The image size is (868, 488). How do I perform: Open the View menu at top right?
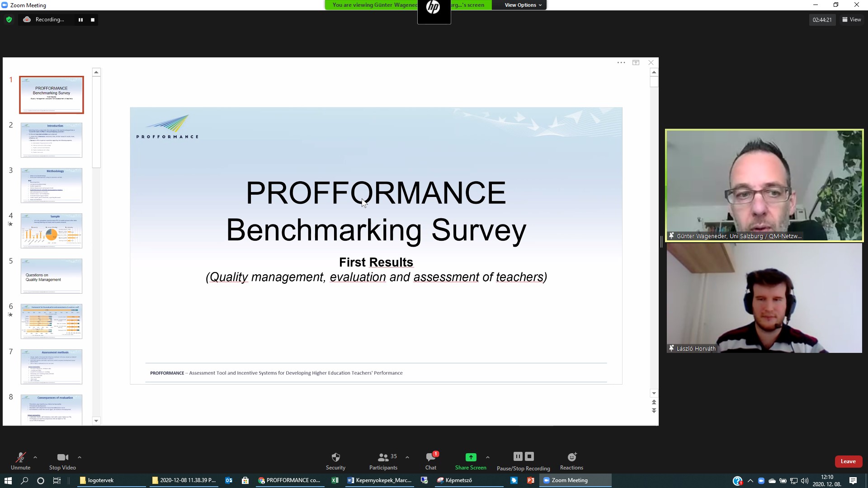tap(852, 19)
